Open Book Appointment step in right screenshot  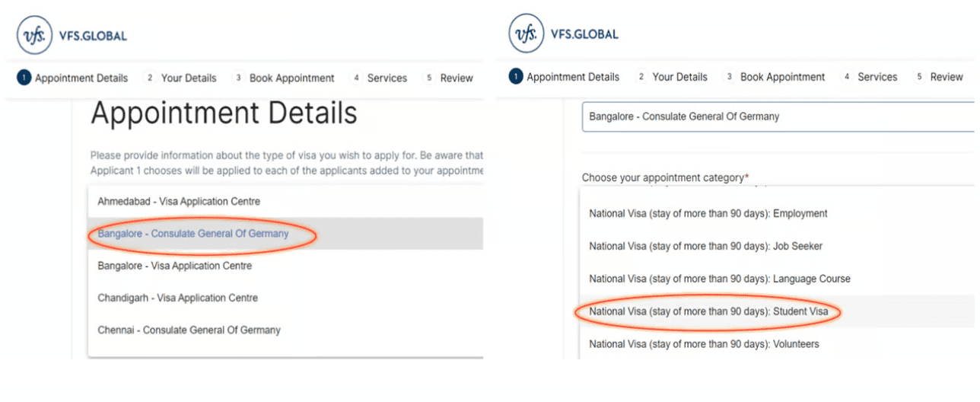coord(782,77)
